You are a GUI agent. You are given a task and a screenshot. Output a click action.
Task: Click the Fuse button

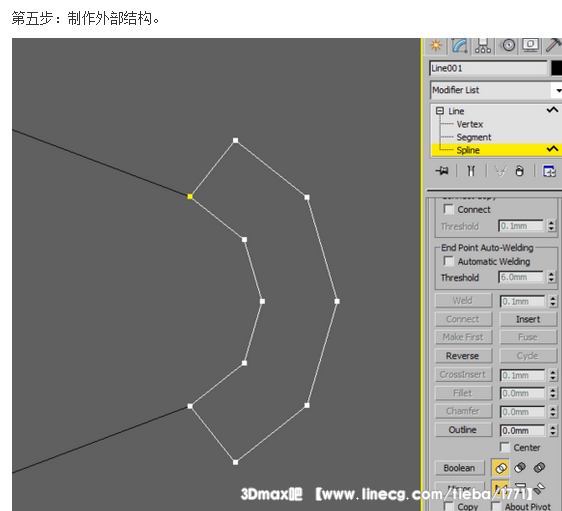[528, 337]
